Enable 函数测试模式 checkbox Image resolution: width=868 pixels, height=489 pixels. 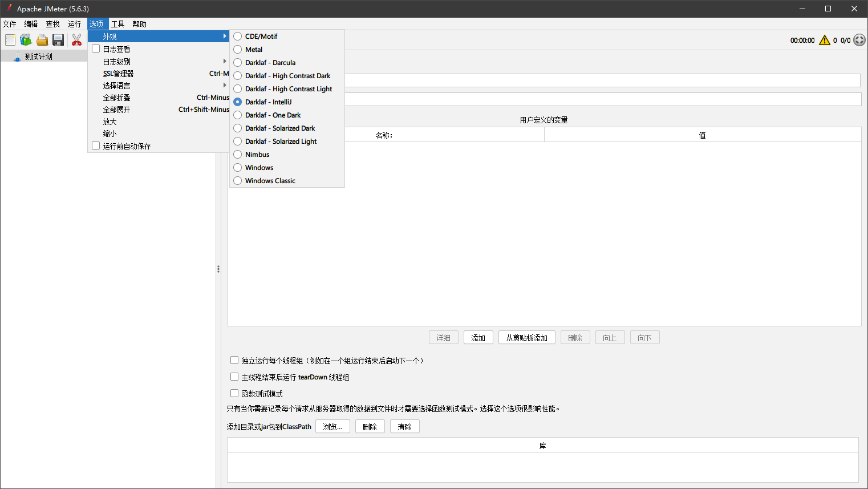tap(234, 394)
